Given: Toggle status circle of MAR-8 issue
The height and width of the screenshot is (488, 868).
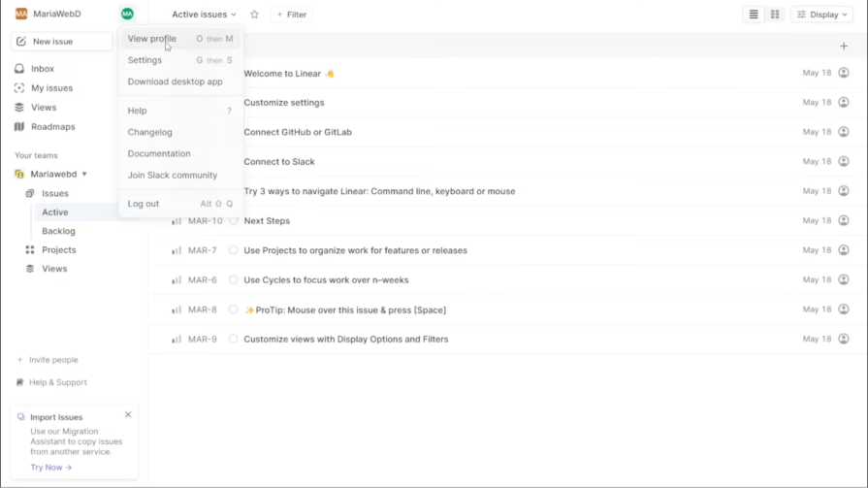Looking at the screenshot, I should point(233,309).
